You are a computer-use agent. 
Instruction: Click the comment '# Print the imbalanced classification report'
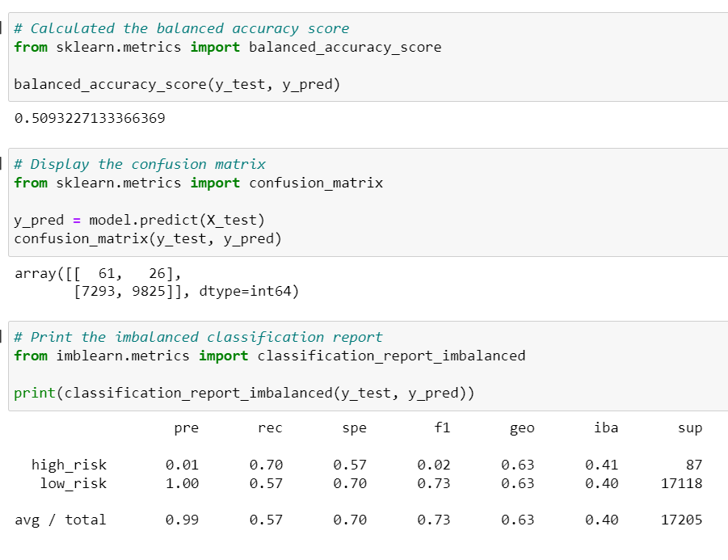tap(198, 337)
